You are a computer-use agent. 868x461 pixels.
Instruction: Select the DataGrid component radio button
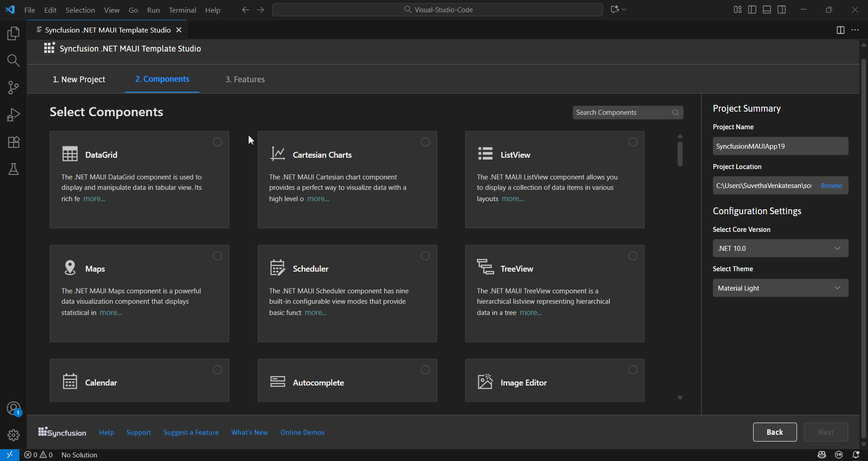(x=217, y=142)
